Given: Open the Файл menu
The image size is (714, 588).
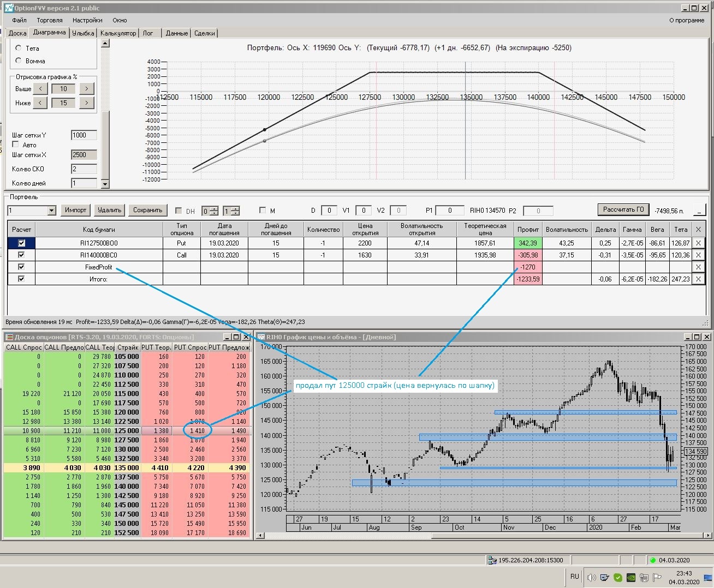Looking at the screenshot, I should click(19, 20).
